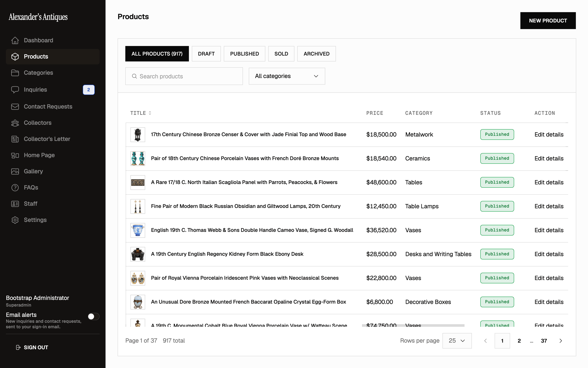Click the Contact Requests envelope icon

(x=15, y=107)
